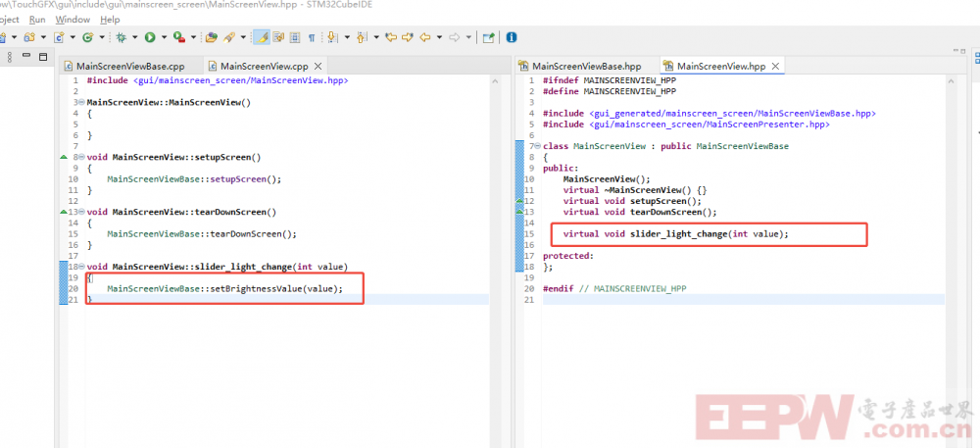Maximize the editor area via top-right icon
This screenshot has width=980, height=448.
964,51
